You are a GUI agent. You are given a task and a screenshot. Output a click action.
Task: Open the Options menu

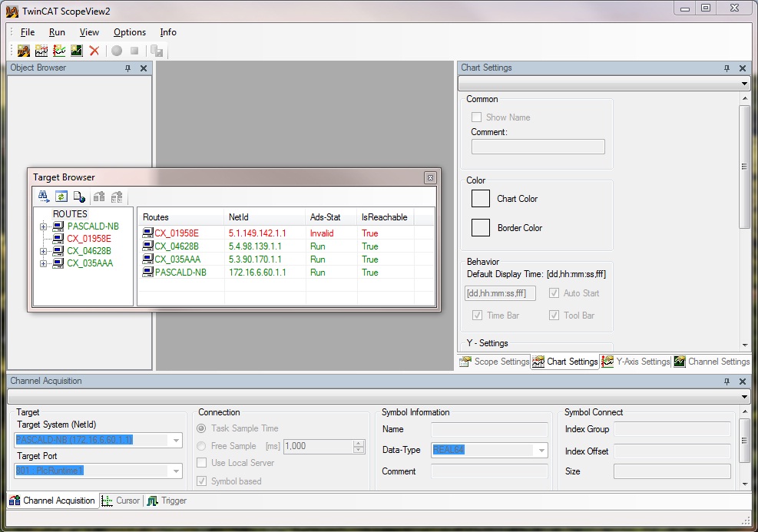click(x=129, y=32)
